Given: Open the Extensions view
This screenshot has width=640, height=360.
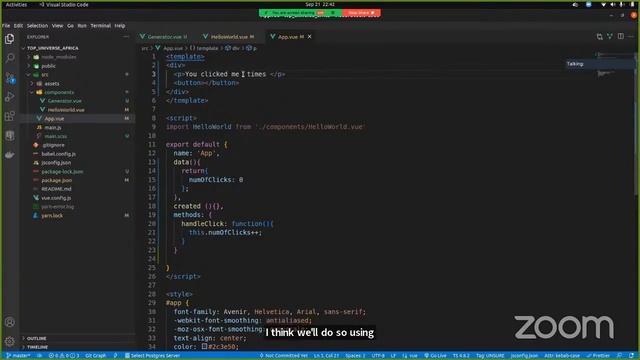Looking at the screenshot, I should (x=9, y=116).
